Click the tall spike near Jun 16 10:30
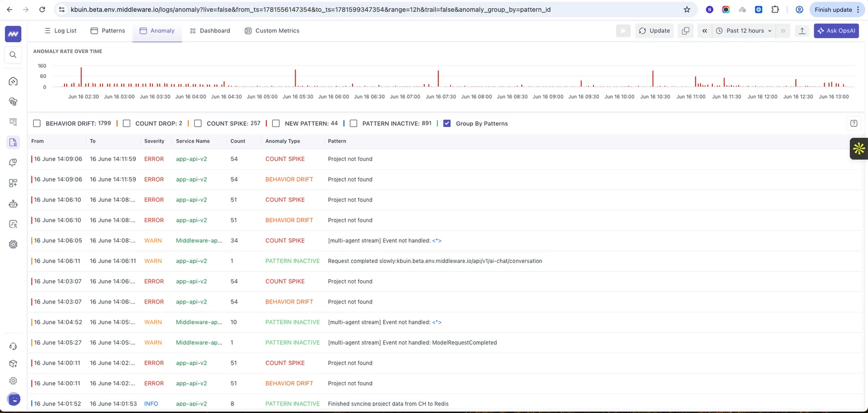Viewport: 868px width, 413px height. (x=653, y=79)
